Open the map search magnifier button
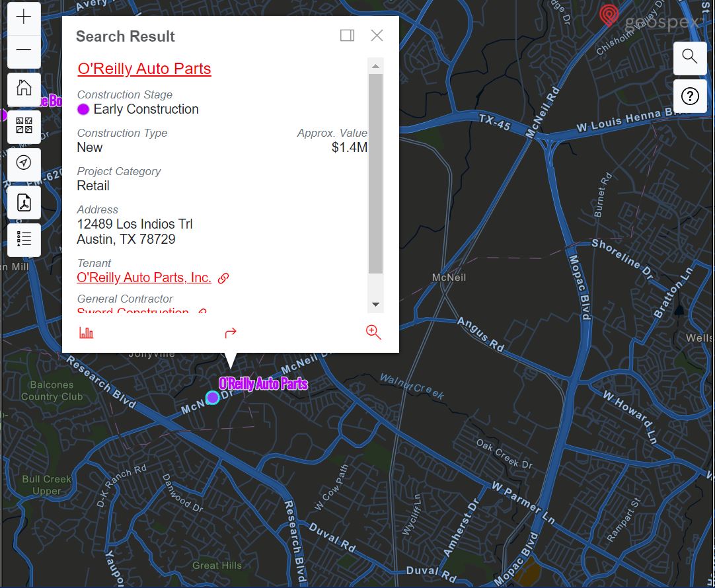 coord(689,57)
